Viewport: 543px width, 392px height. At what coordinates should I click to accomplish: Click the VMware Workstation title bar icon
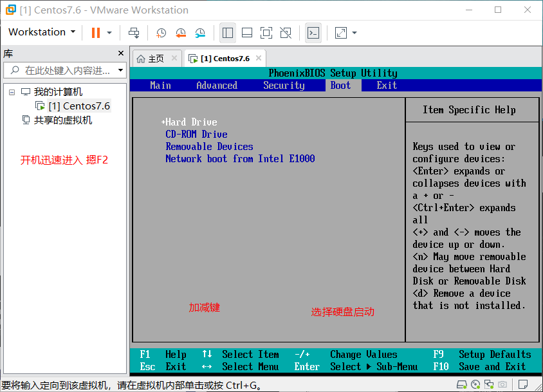[11, 10]
